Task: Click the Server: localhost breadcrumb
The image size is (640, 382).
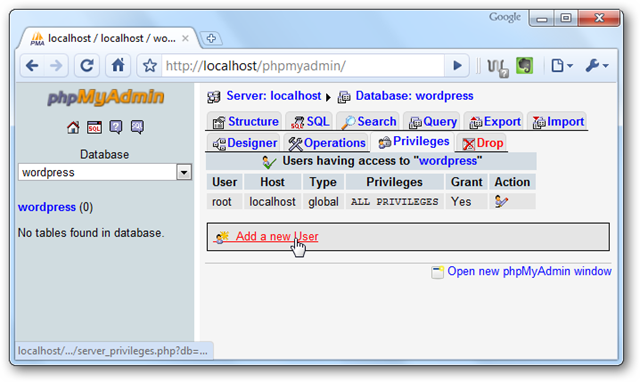Action: pyautogui.click(x=273, y=96)
